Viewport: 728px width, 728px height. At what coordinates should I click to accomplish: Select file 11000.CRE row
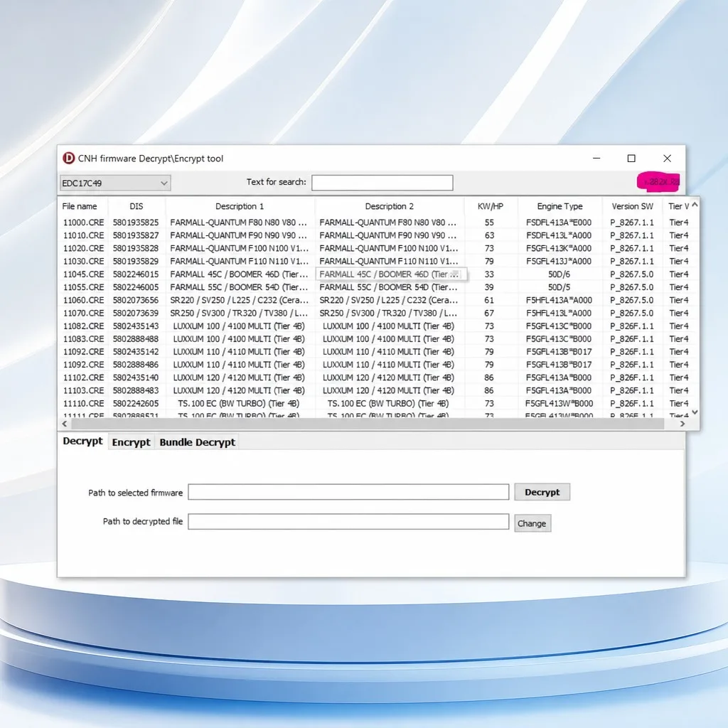point(375,223)
